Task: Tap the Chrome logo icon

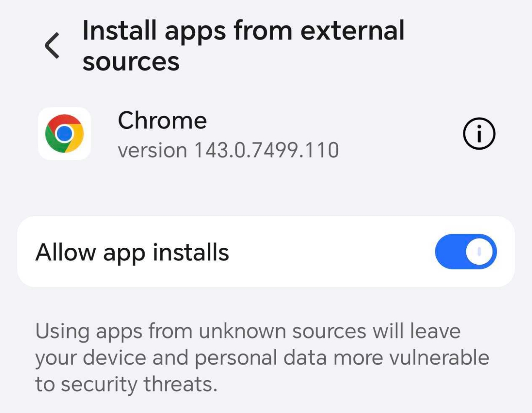Action: 64,134
